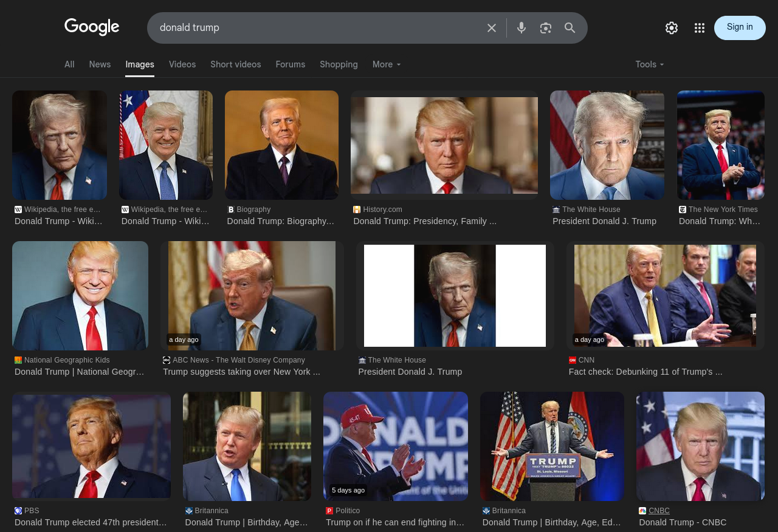Click the Biography source favicon
The image size is (778, 532).
[x=231, y=210]
